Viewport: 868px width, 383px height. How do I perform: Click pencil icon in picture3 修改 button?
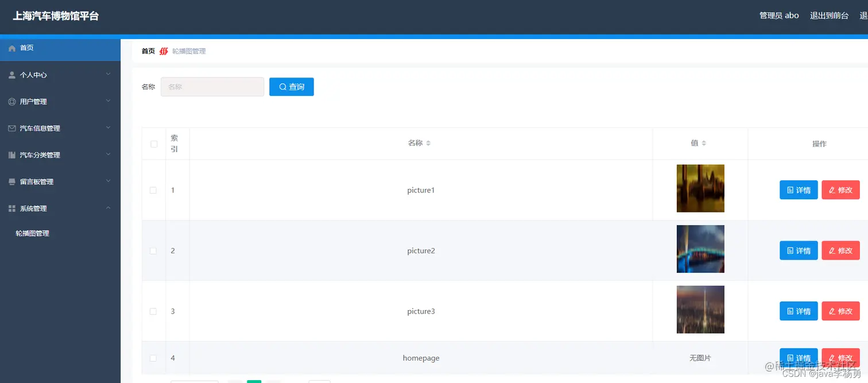[832, 311]
